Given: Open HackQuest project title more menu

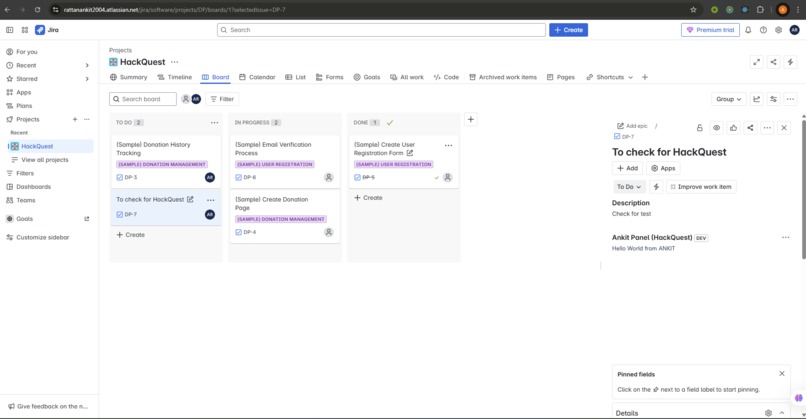Looking at the screenshot, I should pyautogui.click(x=175, y=62).
